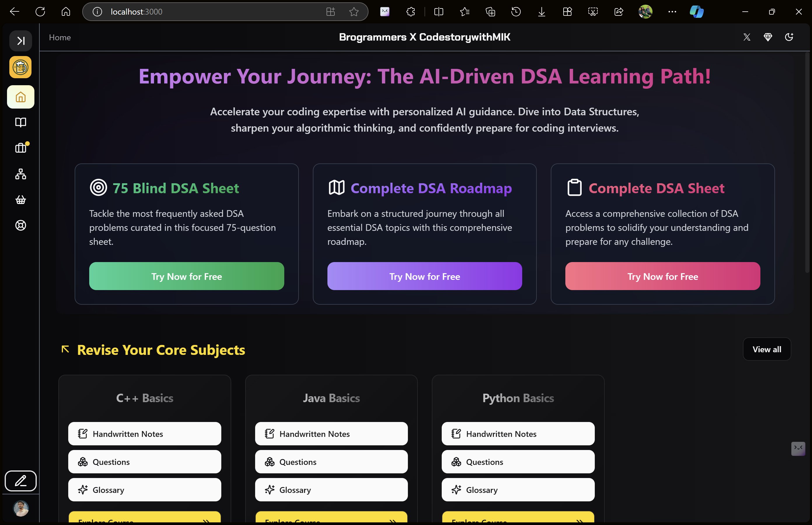Click the target icon beside 75 Blind DSA Sheet
This screenshot has height=525, width=812.
tap(99, 187)
